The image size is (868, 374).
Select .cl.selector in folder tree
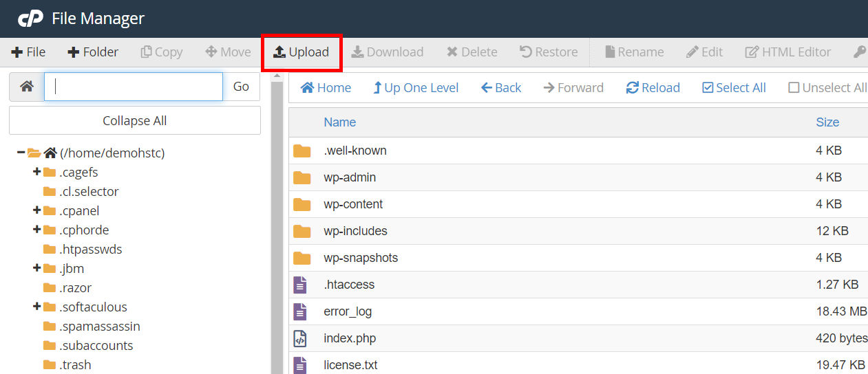click(89, 191)
